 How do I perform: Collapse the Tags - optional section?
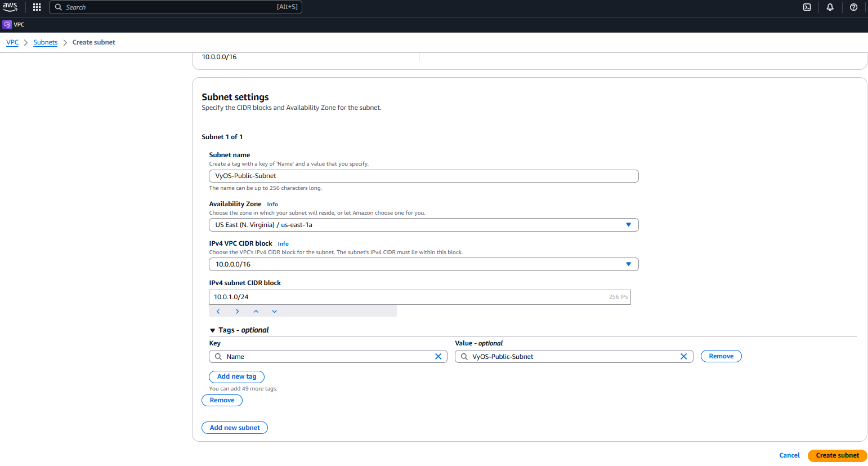tap(212, 330)
